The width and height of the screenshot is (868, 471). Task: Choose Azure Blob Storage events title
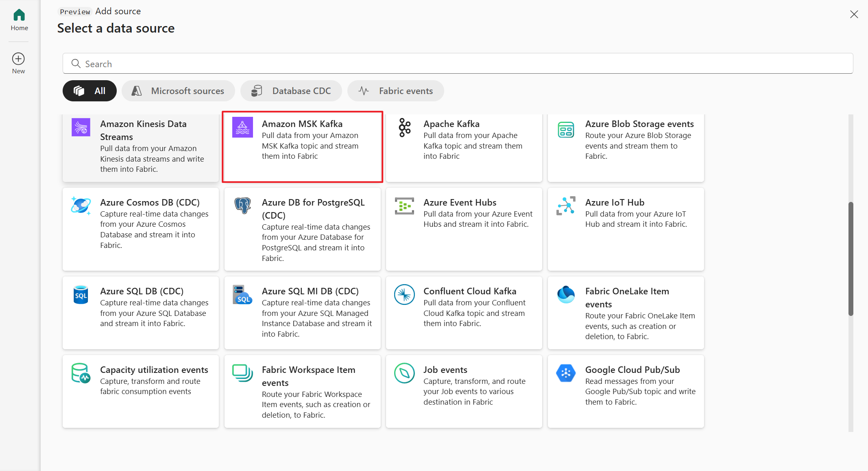(x=639, y=124)
